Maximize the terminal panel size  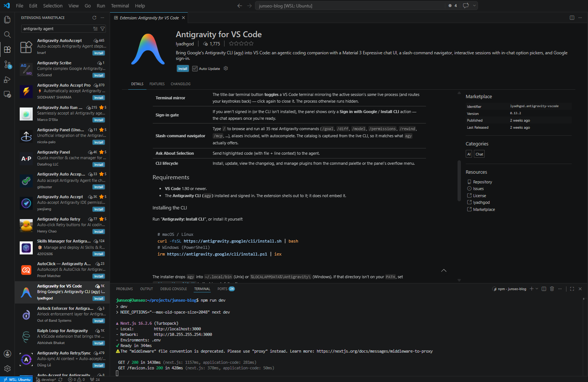572,289
